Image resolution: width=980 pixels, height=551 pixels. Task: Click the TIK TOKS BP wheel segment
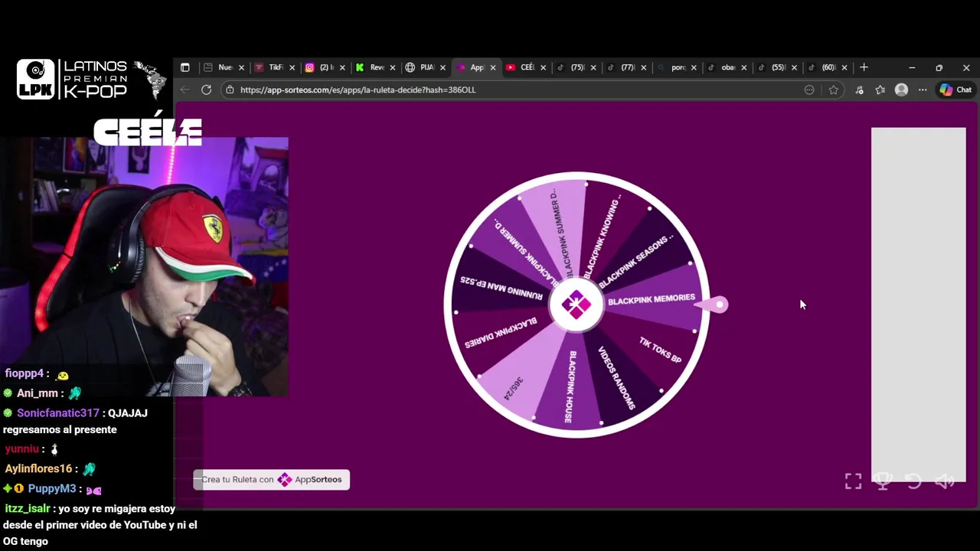(x=660, y=351)
